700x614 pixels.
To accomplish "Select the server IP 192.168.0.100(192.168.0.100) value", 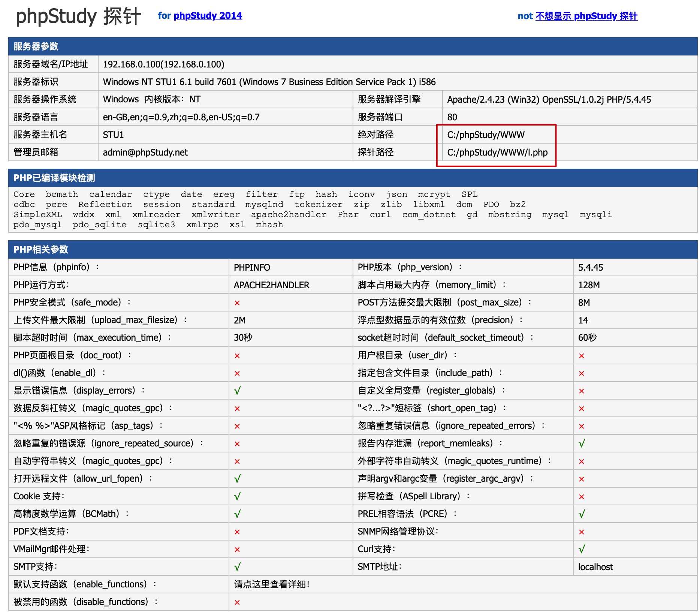I will click(x=164, y=64).
